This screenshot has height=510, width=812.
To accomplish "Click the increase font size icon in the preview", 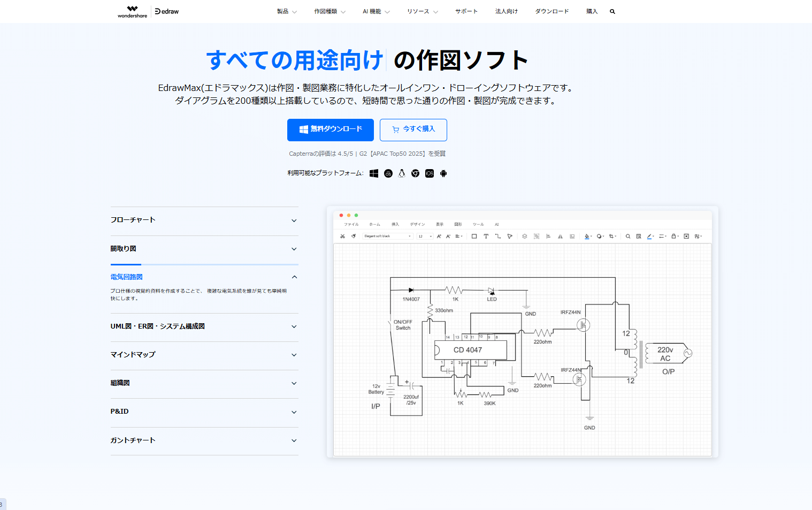I will coord(439,236).
